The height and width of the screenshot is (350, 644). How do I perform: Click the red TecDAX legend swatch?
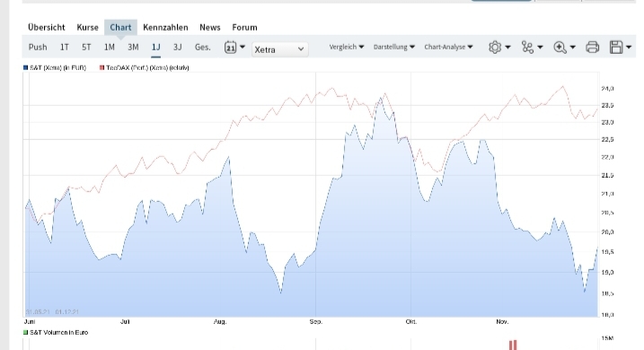pyautogui.click(x=101, y=67)
